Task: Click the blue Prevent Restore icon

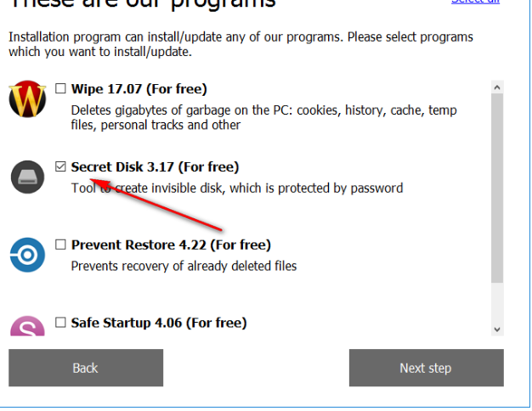Action: 27,255
